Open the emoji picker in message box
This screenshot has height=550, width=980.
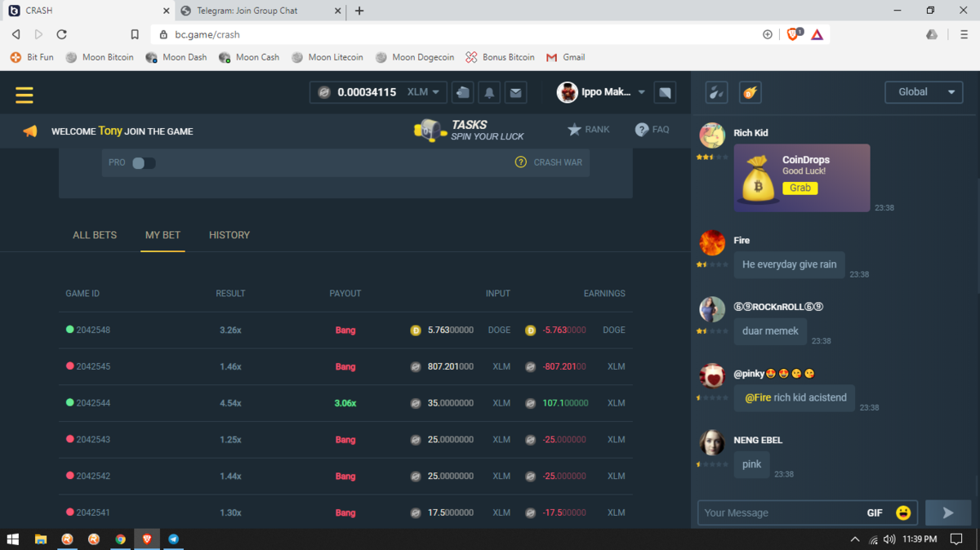pos(902,512)
